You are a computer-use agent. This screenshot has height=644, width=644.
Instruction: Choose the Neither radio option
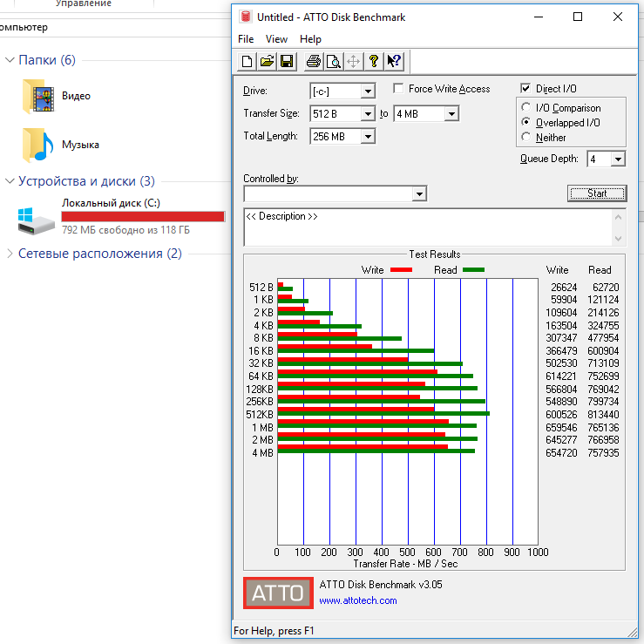(x=525, y=137)
